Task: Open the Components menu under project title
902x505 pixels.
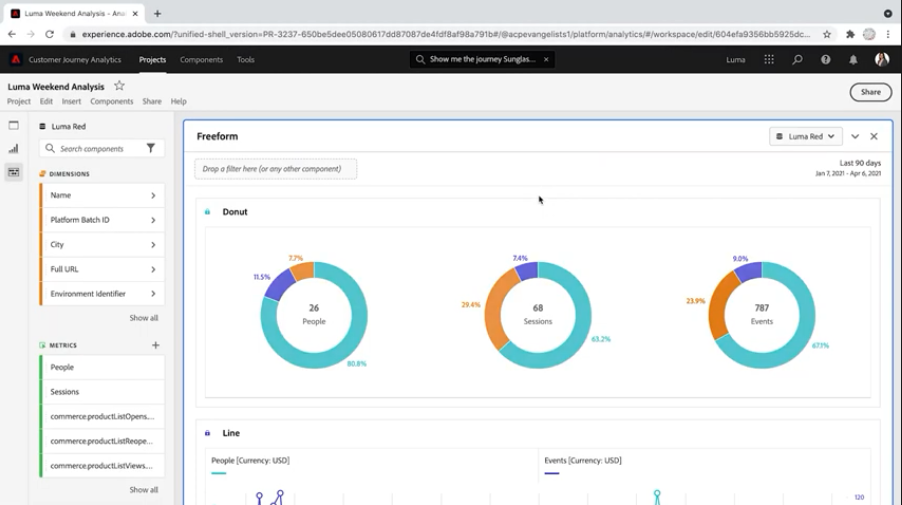Action: pyautogui.click(x=112, y=101)
